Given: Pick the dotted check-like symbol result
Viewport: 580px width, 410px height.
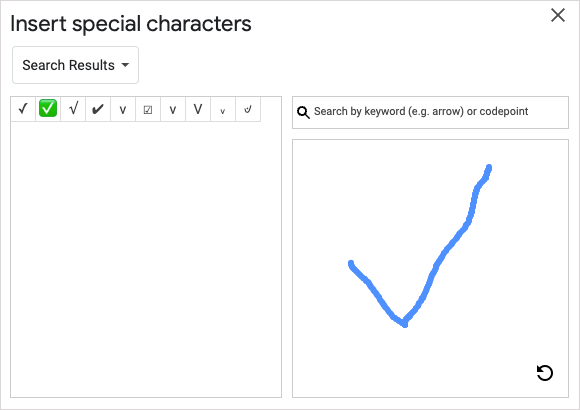Looking at the screenshot, I should (248, 109).
